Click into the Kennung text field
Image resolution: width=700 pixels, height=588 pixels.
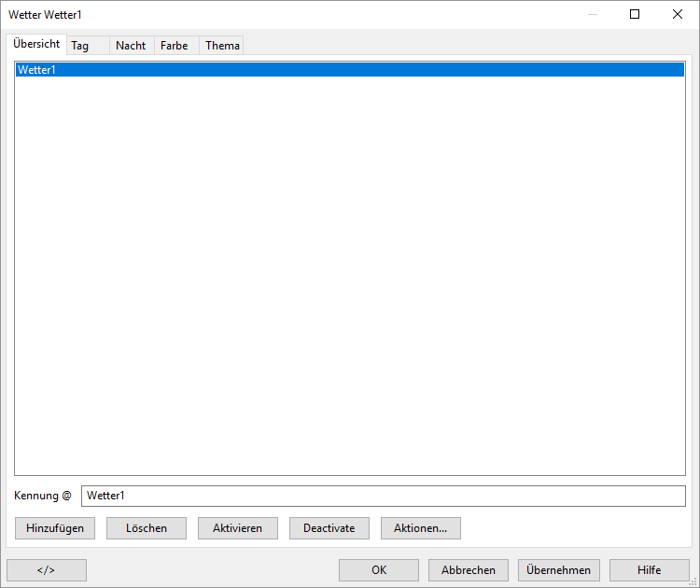pyautogui.click(x=383, y=496)
